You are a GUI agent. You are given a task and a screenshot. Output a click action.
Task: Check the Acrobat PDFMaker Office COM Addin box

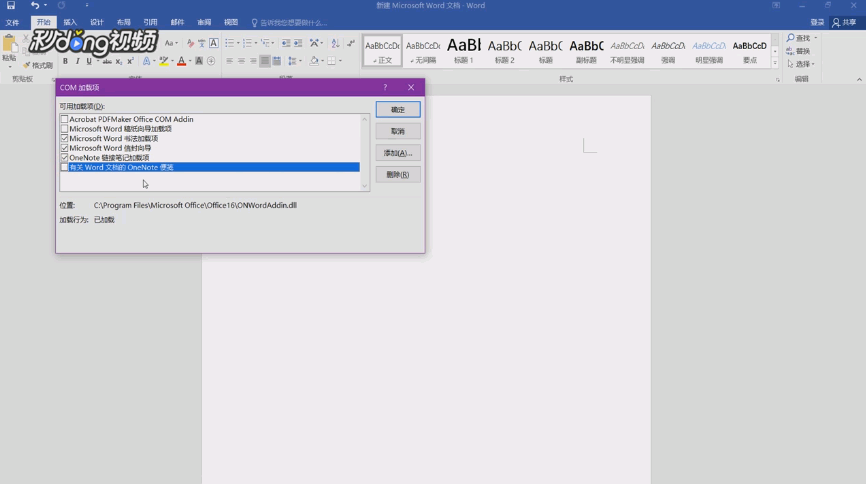point(65,119)
